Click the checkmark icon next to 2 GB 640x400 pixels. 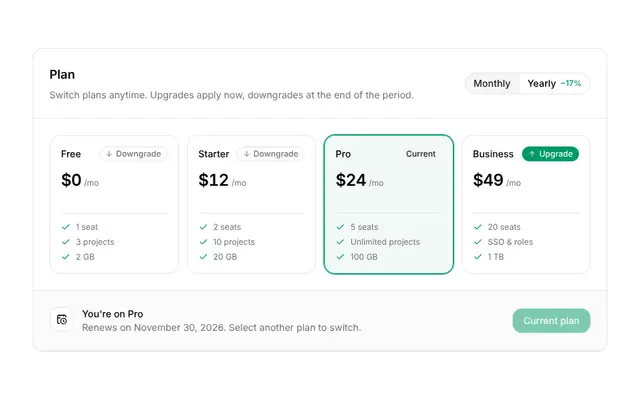pos(66,257)
